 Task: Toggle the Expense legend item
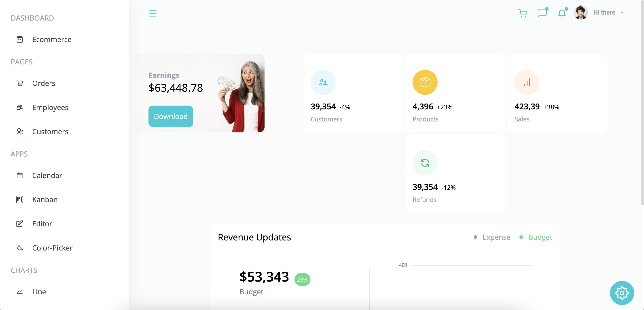pyautogui.click(x=496, y=237)
